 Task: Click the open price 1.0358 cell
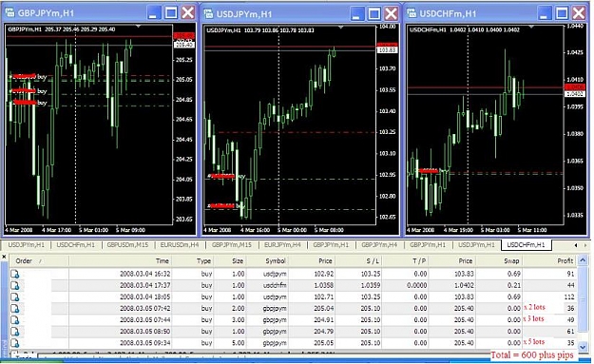tap(323, 285)
